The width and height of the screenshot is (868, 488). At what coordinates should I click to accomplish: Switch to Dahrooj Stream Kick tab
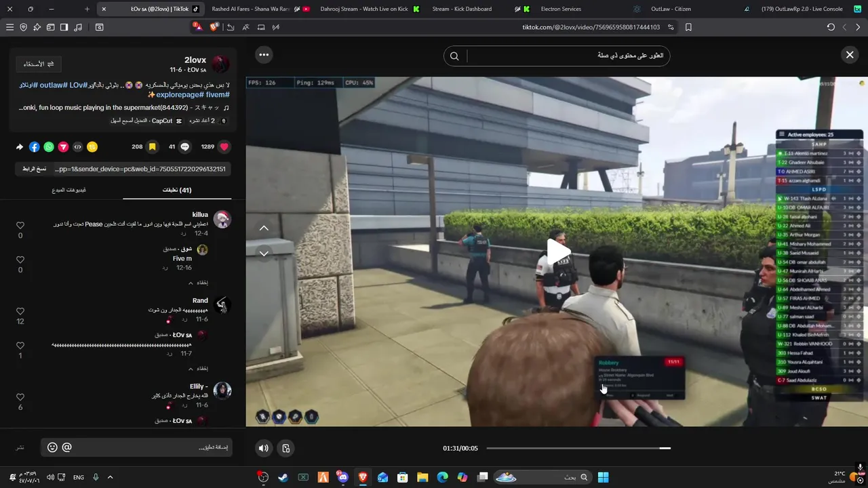pos(370,9)
